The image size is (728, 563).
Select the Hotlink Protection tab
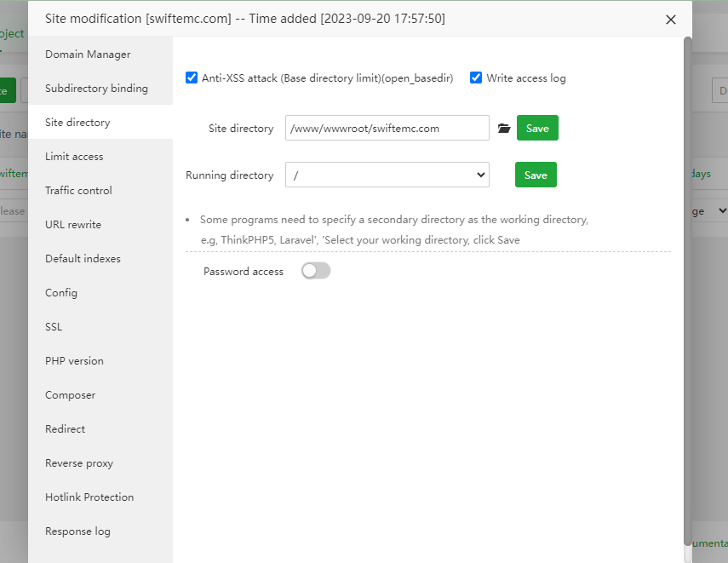coord(89,497)
